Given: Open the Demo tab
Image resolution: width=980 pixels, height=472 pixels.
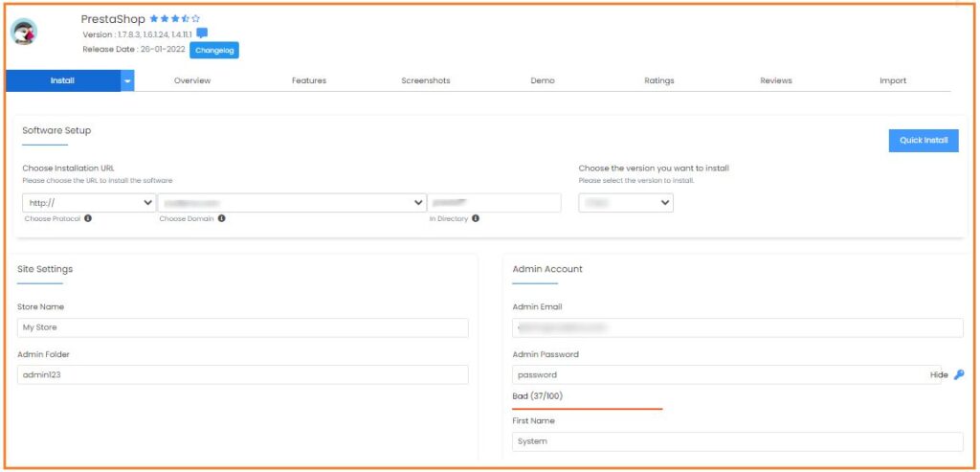Looking at the screenshot, I should (x=543, y=80).
